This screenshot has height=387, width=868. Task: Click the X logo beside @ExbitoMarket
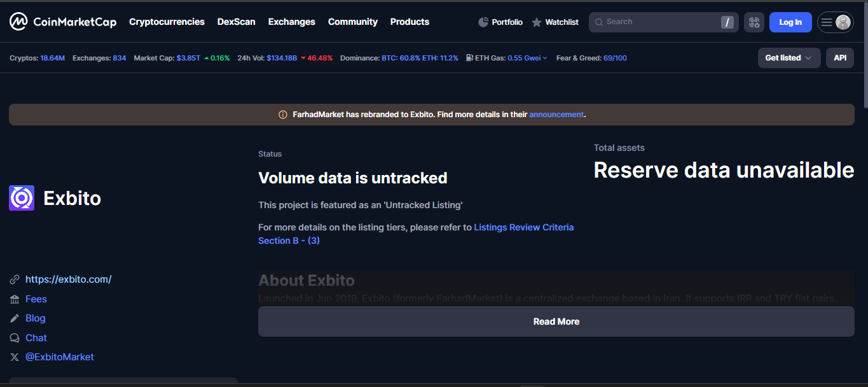coord(15,357)
